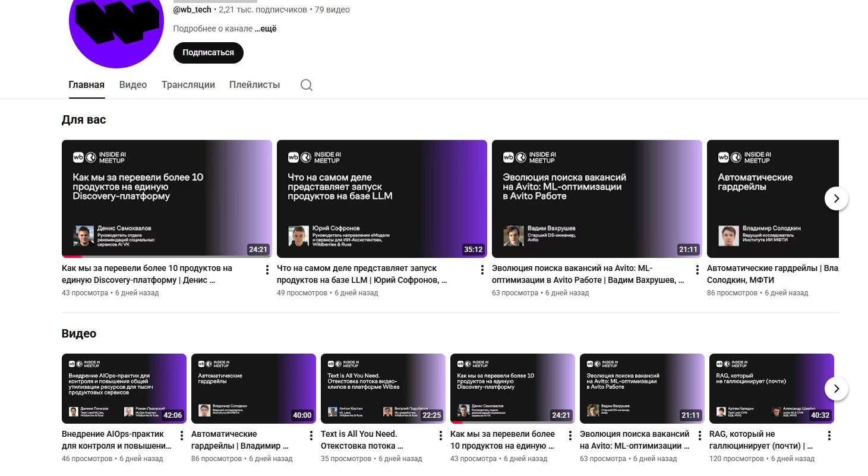Switch to the Главная tab
Screen dimensions: 868x476
[87, 84]
